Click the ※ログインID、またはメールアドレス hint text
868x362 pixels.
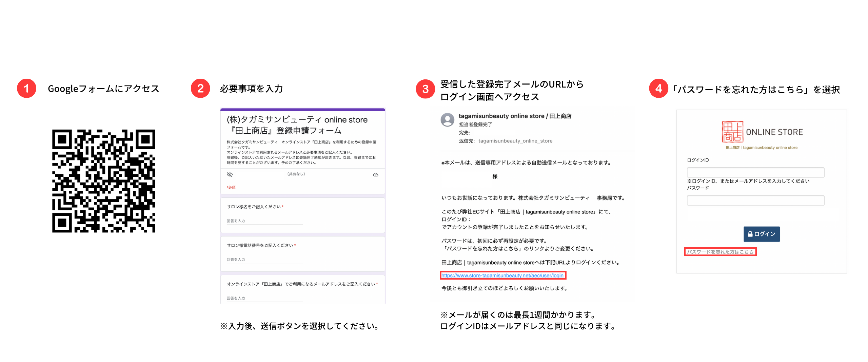tap(748, 181)
